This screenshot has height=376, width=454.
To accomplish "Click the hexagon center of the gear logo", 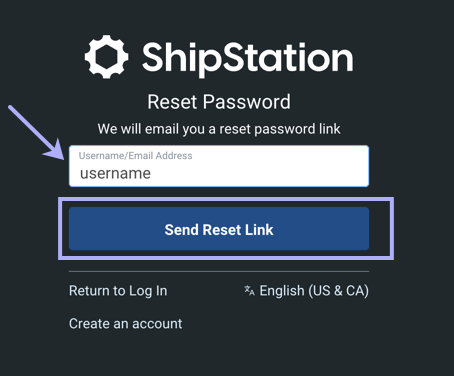I will click(106, 57).
